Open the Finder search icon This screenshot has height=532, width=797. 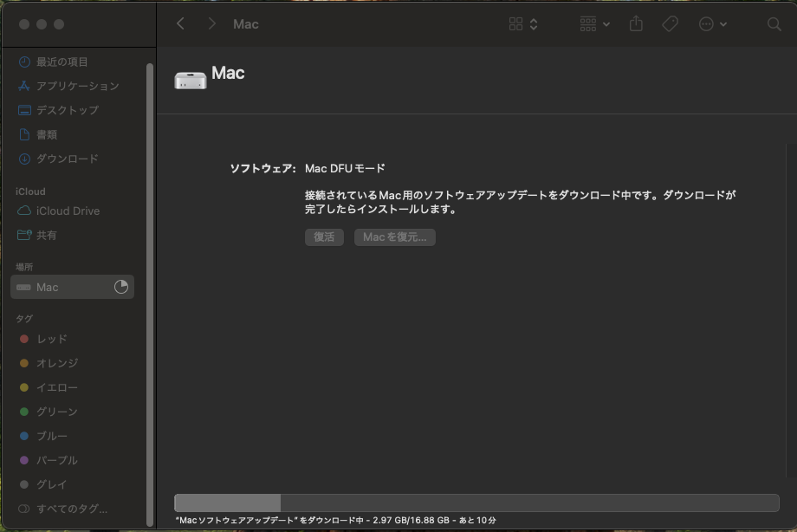[x=774, y=24]
